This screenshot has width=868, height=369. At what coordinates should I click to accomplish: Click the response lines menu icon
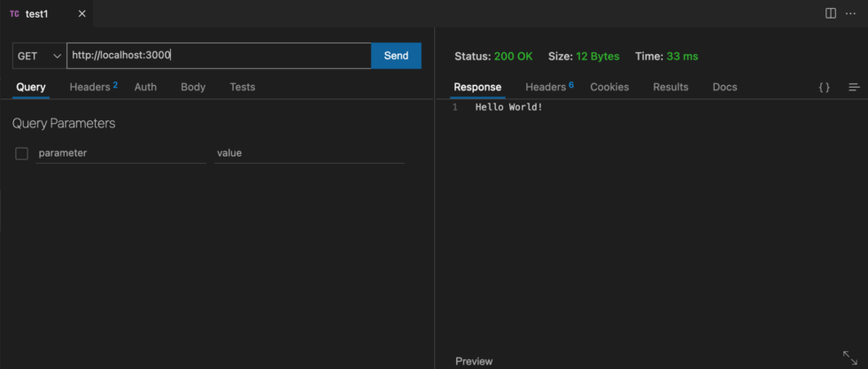854,87
